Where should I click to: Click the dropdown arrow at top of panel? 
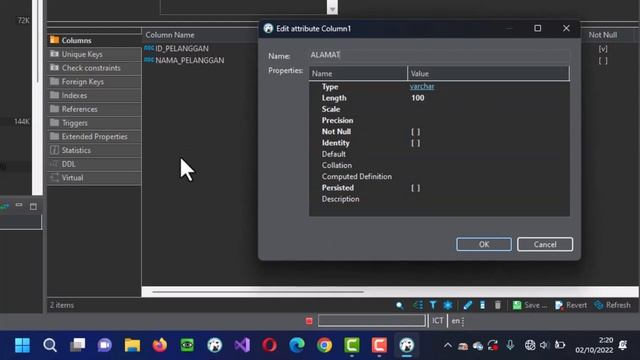pyautogui.click(x=332, y=9)
